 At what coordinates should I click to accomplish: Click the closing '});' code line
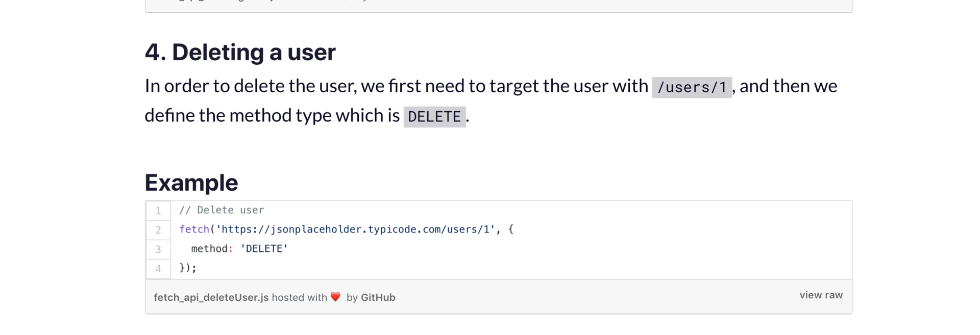[188, 268]
